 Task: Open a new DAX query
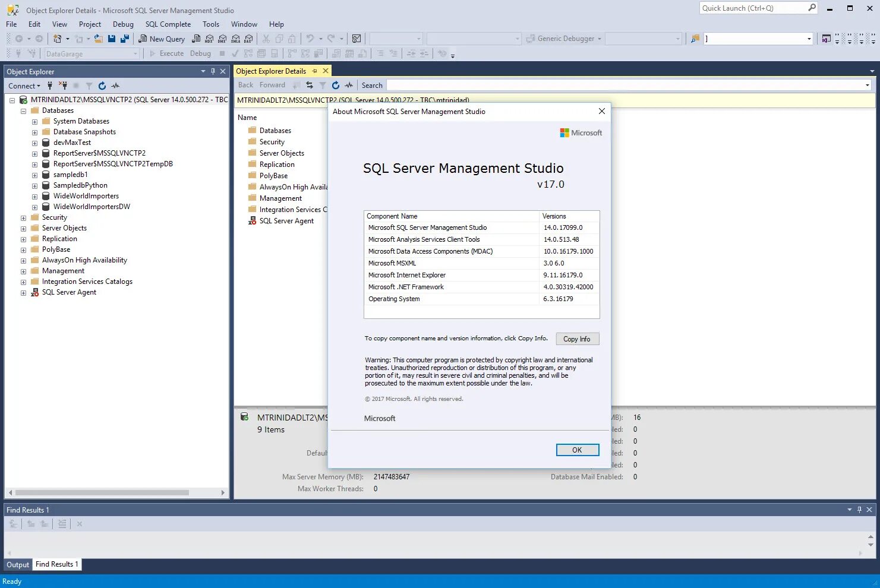(248, 39)
